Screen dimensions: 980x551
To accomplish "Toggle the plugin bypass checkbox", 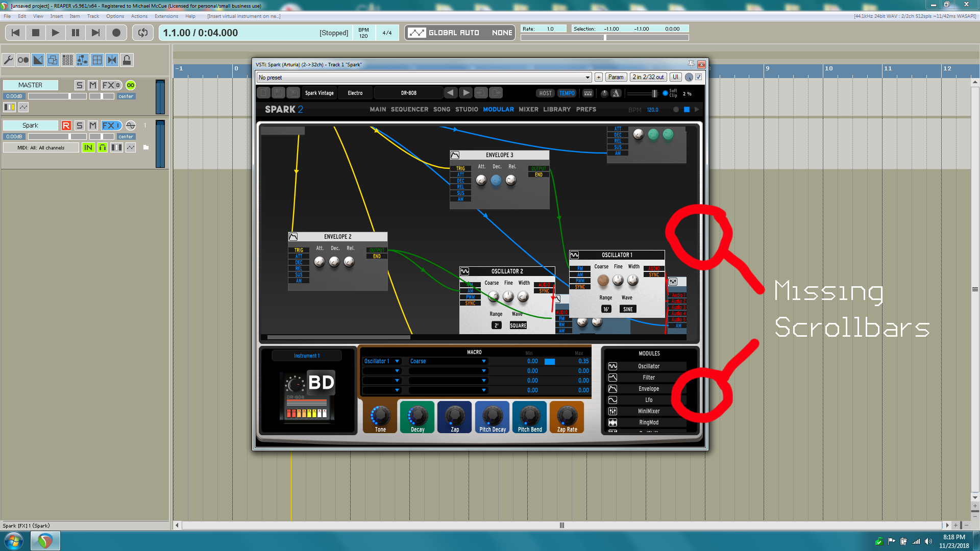I will [x=699, y=77].
